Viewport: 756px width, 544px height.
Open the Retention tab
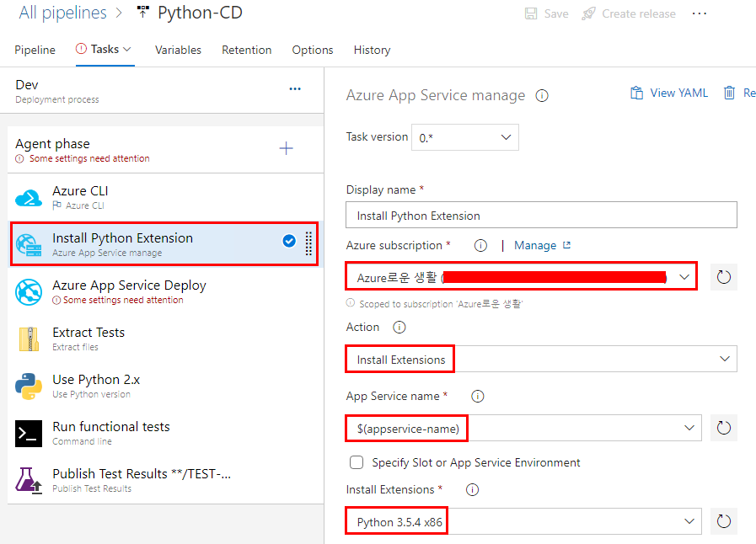click(x=246, y=50)
